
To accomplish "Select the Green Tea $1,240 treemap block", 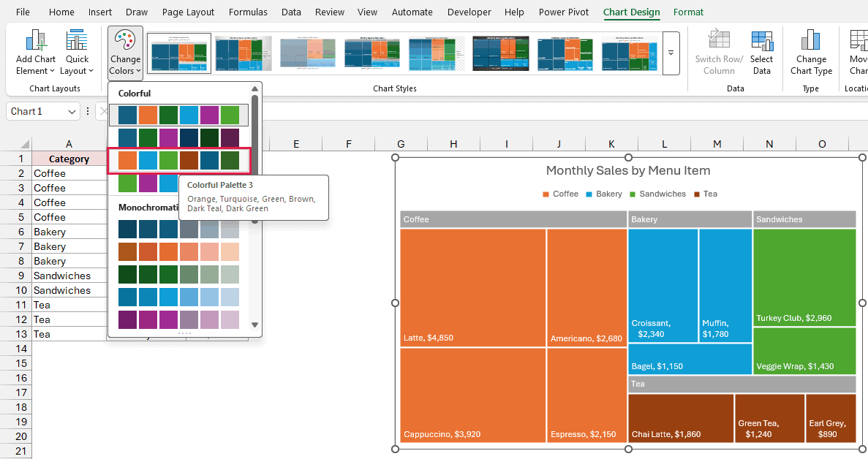I will pyautogui.click(x=769, y=417).
